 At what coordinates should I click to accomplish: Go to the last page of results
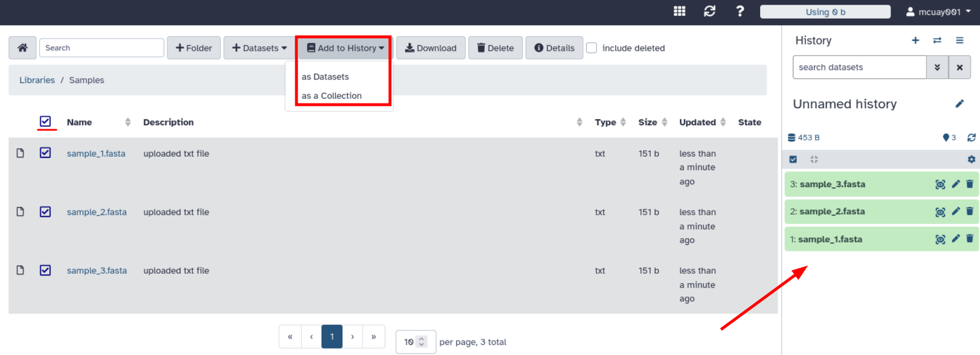[374, 336]
